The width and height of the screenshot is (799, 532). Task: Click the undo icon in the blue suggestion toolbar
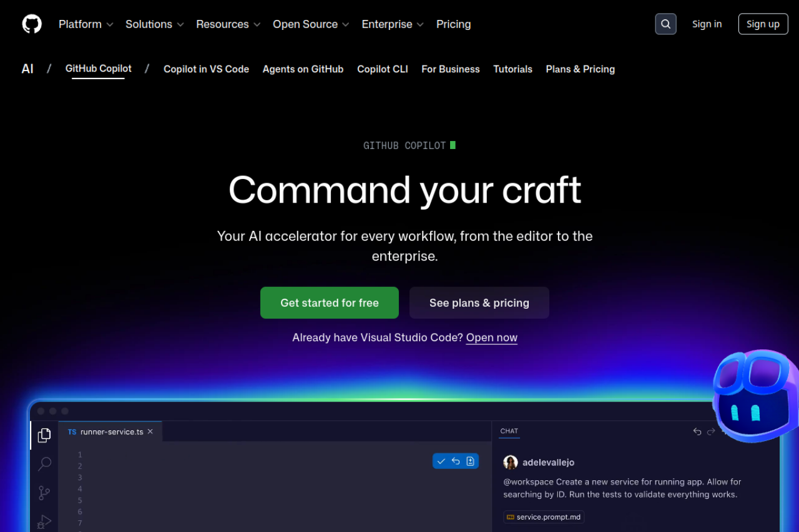455,461
